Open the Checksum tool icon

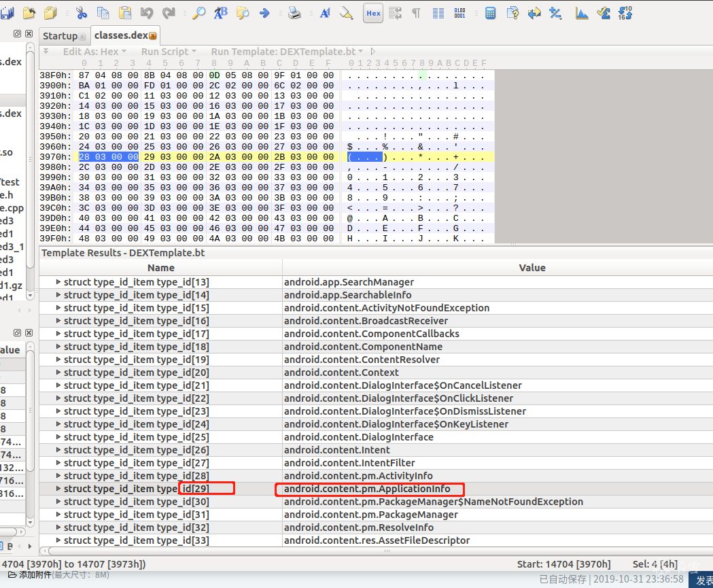point(604,13)
